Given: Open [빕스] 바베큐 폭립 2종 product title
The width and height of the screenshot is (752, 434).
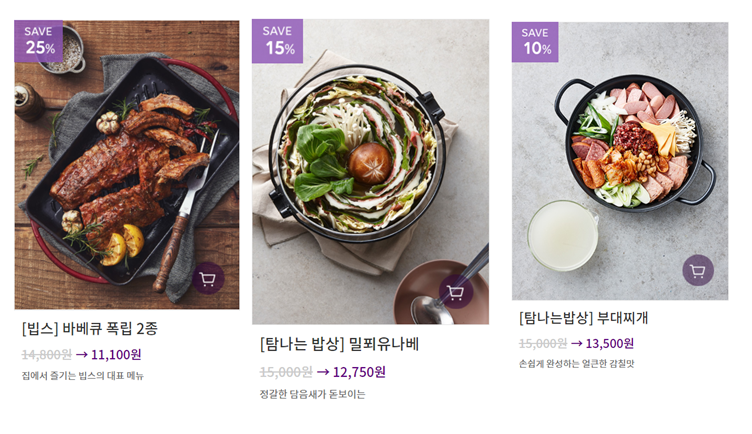Looking at the screenshot, I should tap(90, 328).
